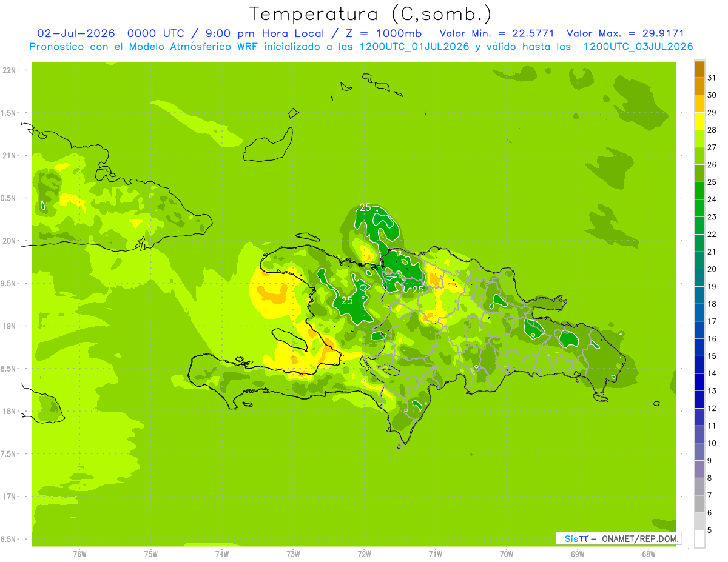This screenshot has width=728, height=562.
Task: Click the '14' legend scale value
Action: (x=712, y=374)
